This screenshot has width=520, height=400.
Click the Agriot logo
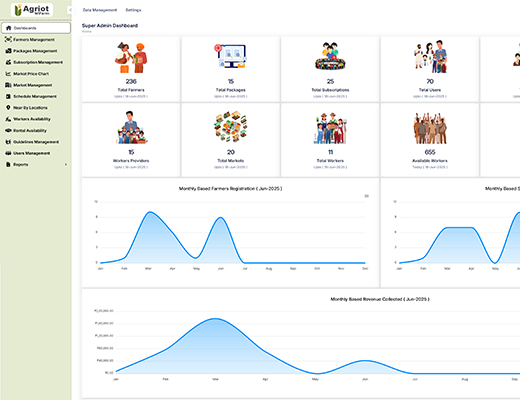(x=32, y=10)
